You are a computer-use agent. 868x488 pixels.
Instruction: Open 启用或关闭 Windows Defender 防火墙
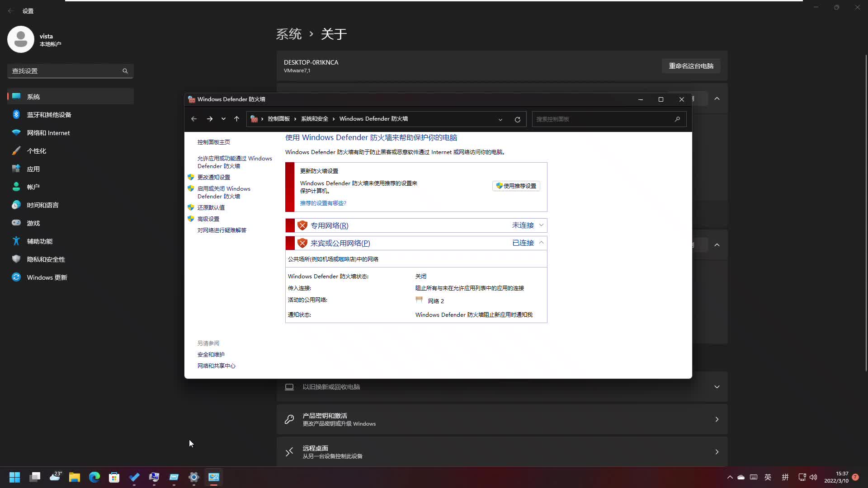224,192
